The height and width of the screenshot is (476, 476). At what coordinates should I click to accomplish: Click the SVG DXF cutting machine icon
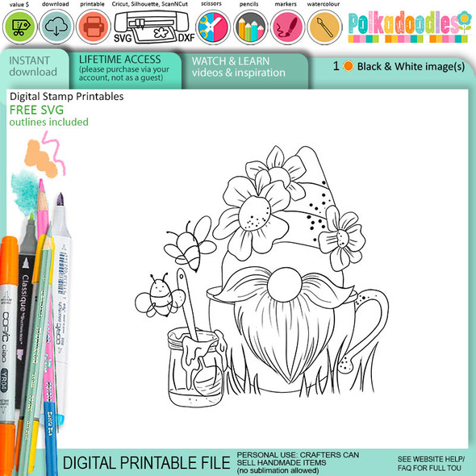(154, 27)
